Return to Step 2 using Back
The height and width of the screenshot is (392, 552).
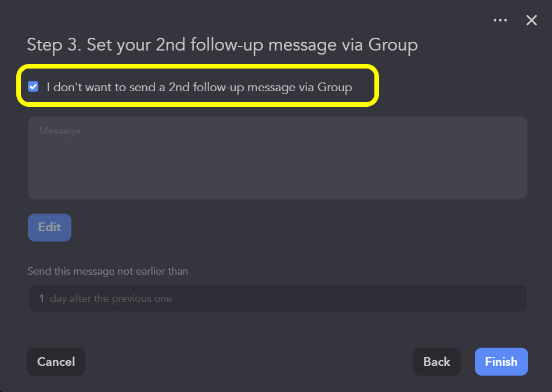click(436, 362)
